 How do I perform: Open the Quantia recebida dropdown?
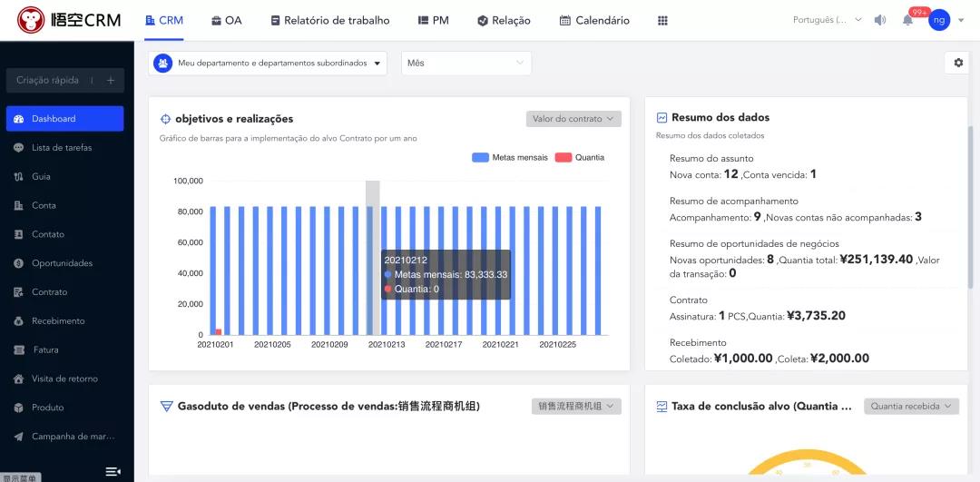click(x=911, y=407)
